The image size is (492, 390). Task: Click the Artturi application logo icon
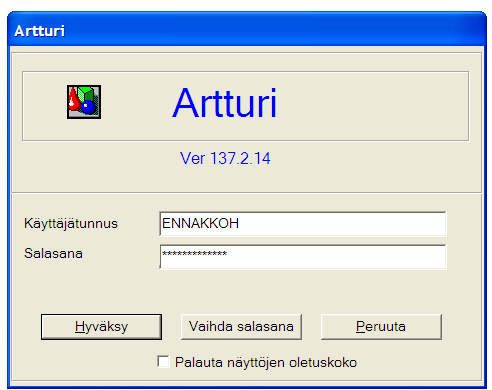[84, 102]
